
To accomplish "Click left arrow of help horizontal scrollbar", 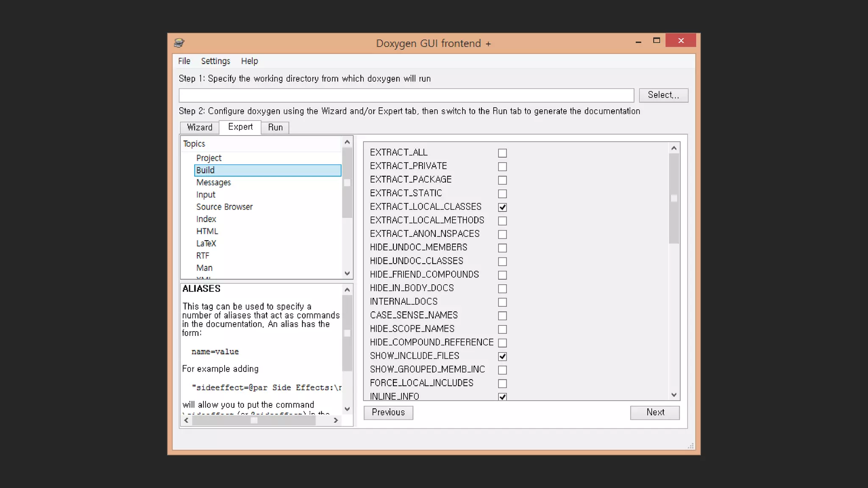I will coord(186,420).
